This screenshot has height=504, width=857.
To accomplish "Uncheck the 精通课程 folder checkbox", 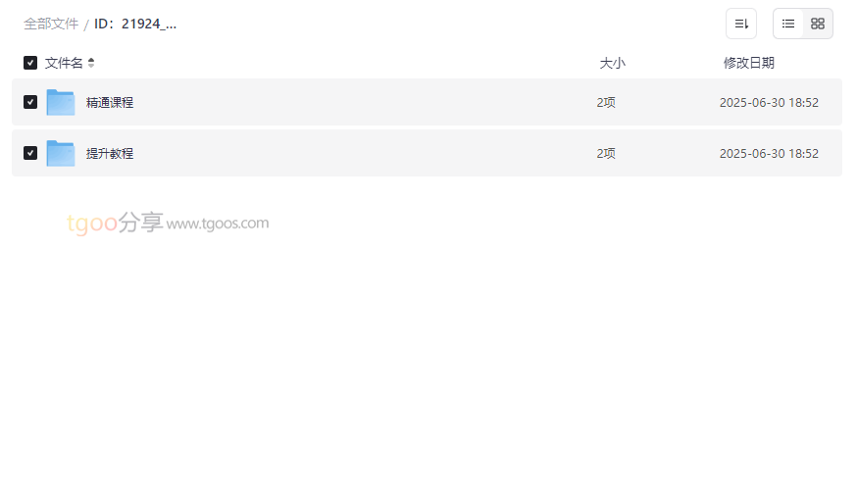I will pyautogui.click(x=30, y=102).
